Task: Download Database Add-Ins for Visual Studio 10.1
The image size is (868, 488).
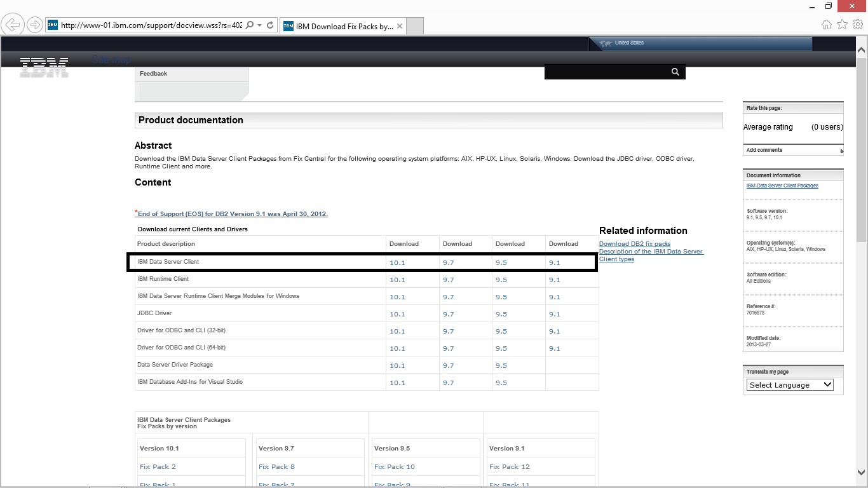Action: tap(397, 383)
